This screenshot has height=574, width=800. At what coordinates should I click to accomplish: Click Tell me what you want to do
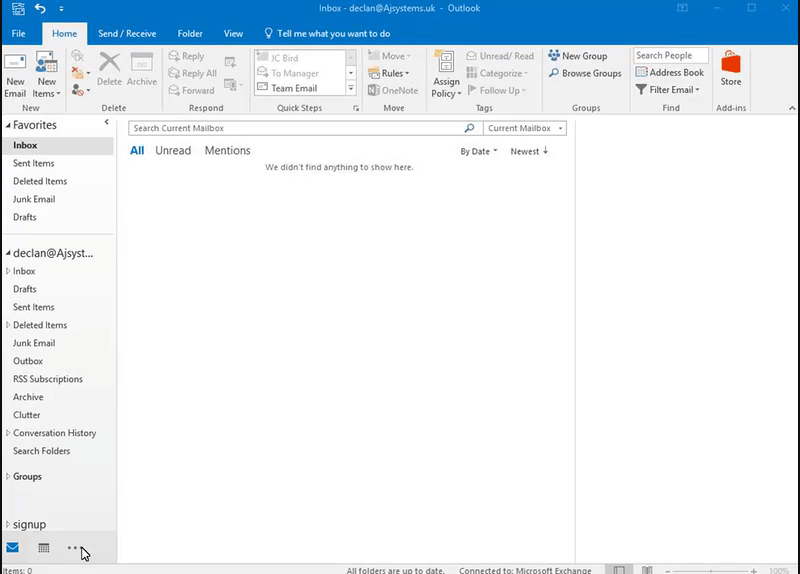(327, 34)
